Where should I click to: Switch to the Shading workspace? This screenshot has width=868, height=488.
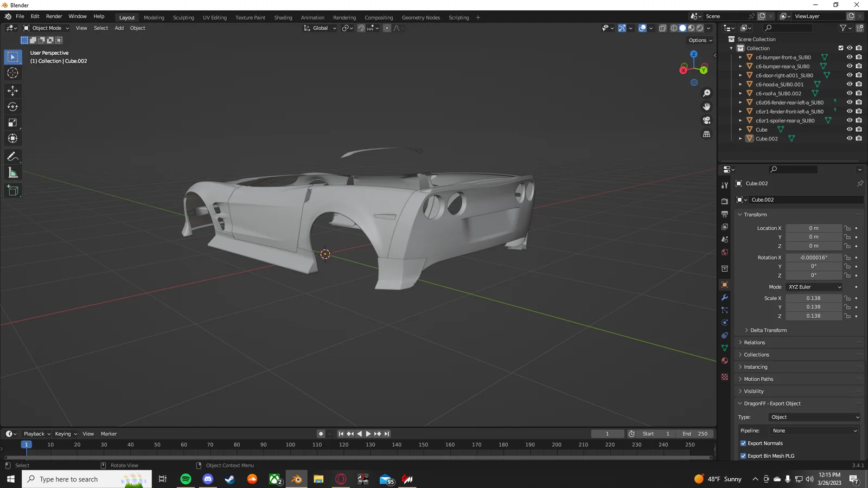click(283, 17)
